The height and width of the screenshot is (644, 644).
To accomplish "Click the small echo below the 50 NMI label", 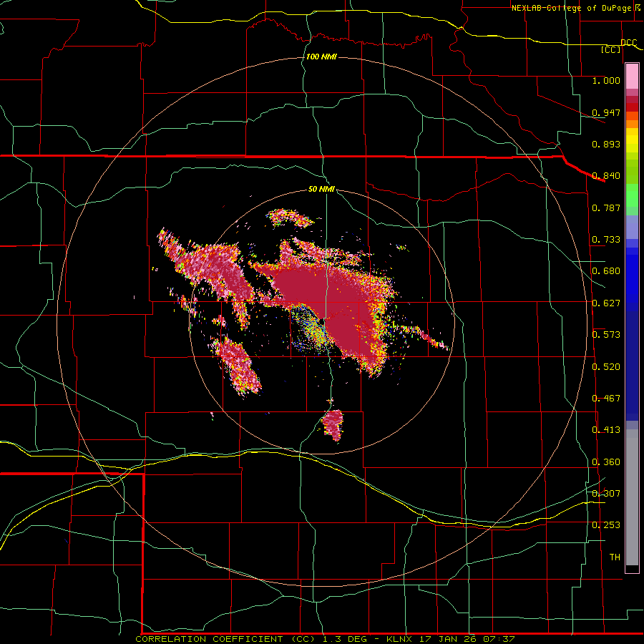I will (291, 218).
